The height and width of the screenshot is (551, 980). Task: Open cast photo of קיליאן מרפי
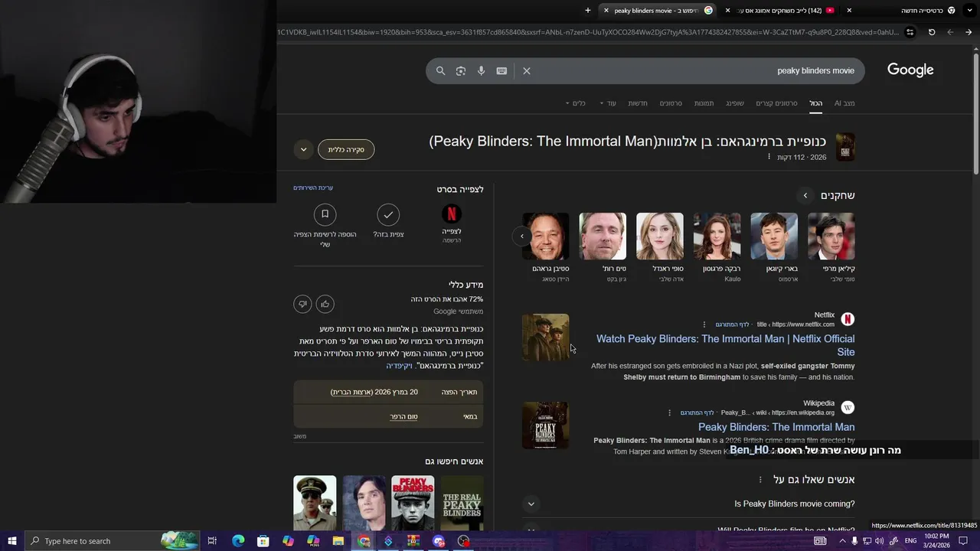[x=831, y=236]
